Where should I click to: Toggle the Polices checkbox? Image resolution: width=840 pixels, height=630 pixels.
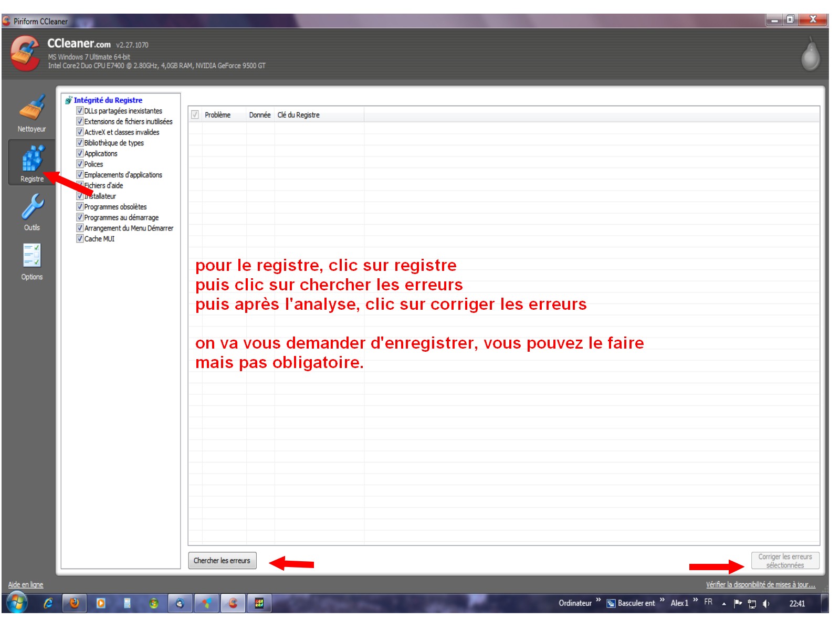[x=80, y=164]
